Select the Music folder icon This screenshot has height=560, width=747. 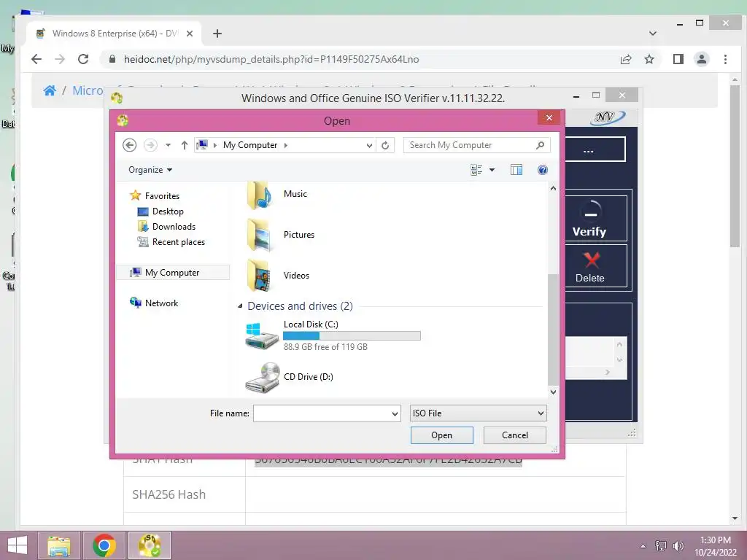[x=260, y=195]
